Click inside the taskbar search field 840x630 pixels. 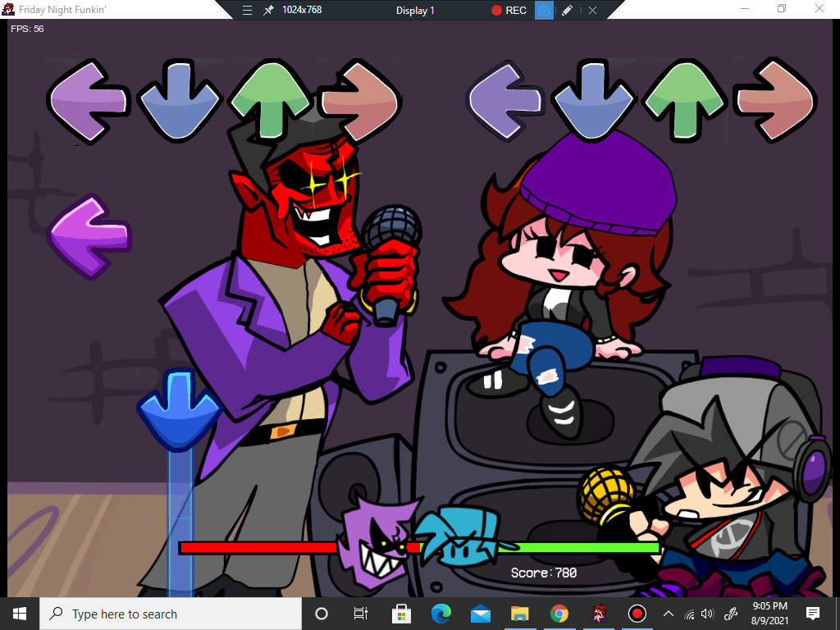(164, 614)
